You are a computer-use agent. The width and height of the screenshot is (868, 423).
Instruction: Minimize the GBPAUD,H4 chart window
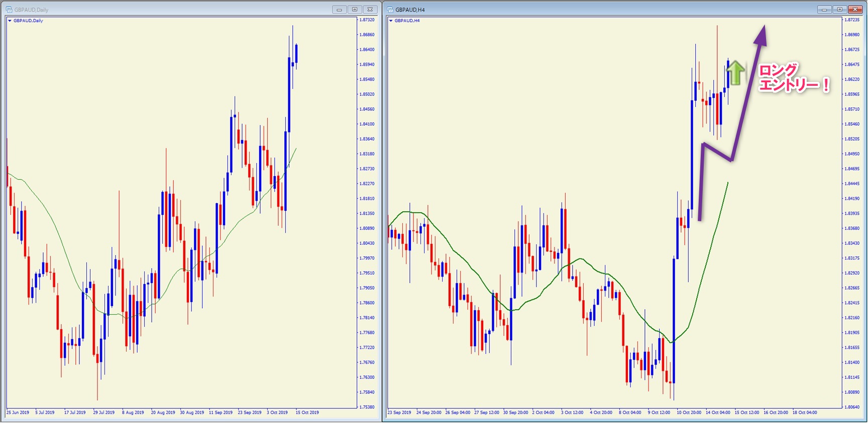coord(824,10)
